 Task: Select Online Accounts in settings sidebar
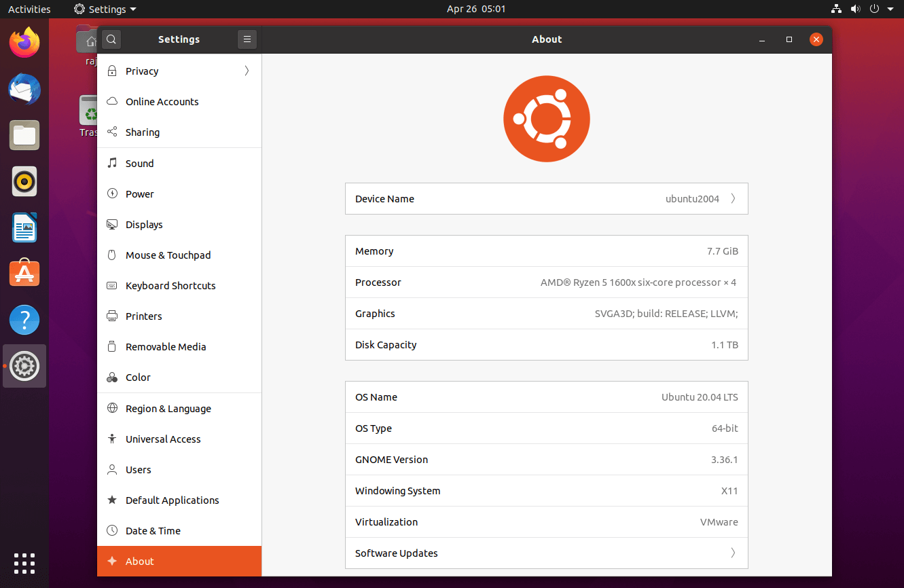click(x=179, y=102)
